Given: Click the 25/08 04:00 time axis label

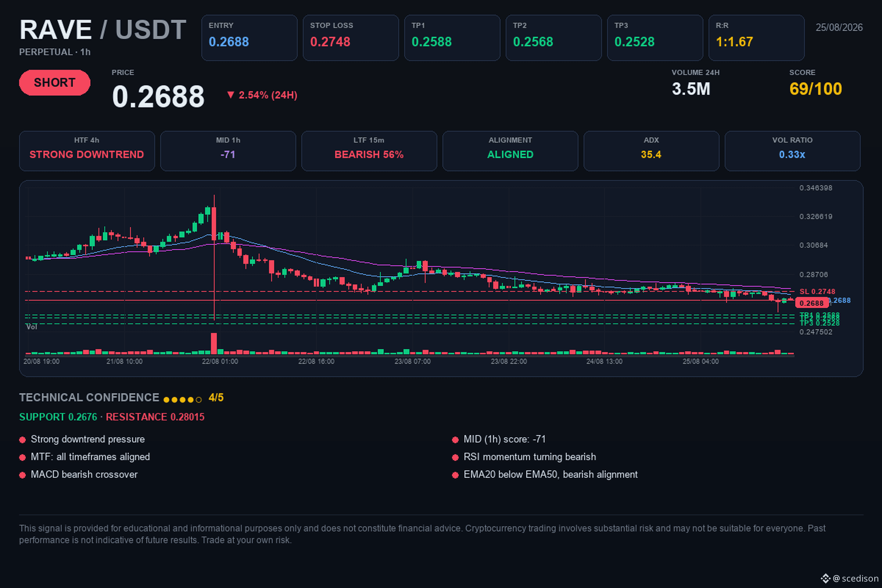Looking at the screenshot, I should pyautogui.click(x=701, y=362).
